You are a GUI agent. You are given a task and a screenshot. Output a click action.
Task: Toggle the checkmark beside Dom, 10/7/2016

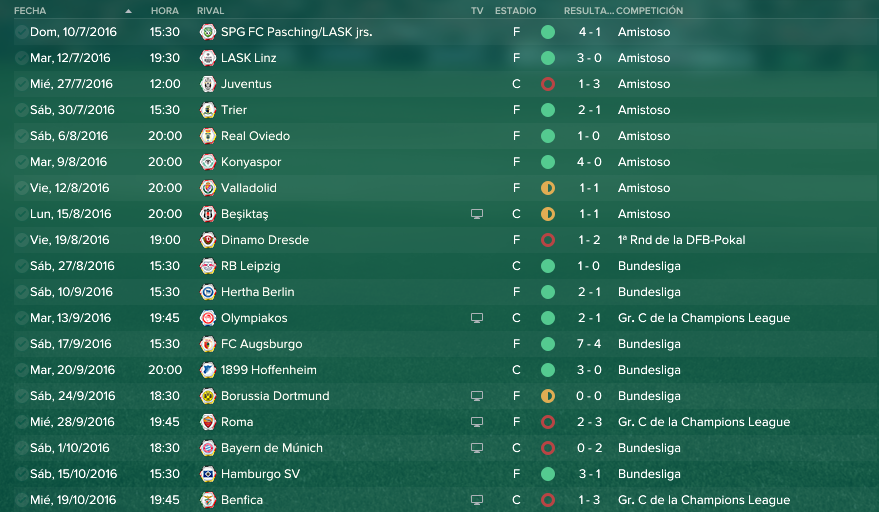[21, 32]
